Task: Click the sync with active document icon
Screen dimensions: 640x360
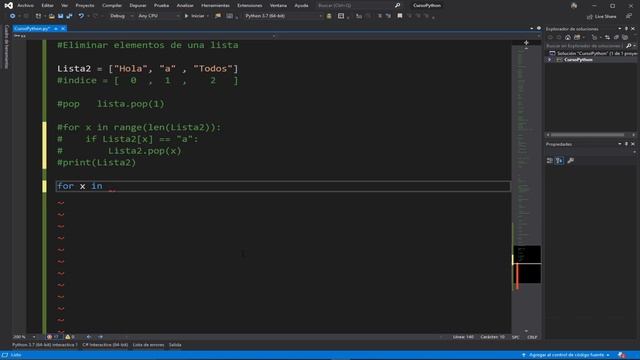Action: point(607,37)
